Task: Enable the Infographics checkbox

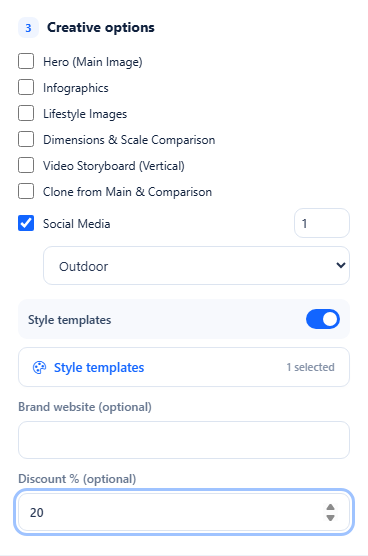Action: click(26, 87)
